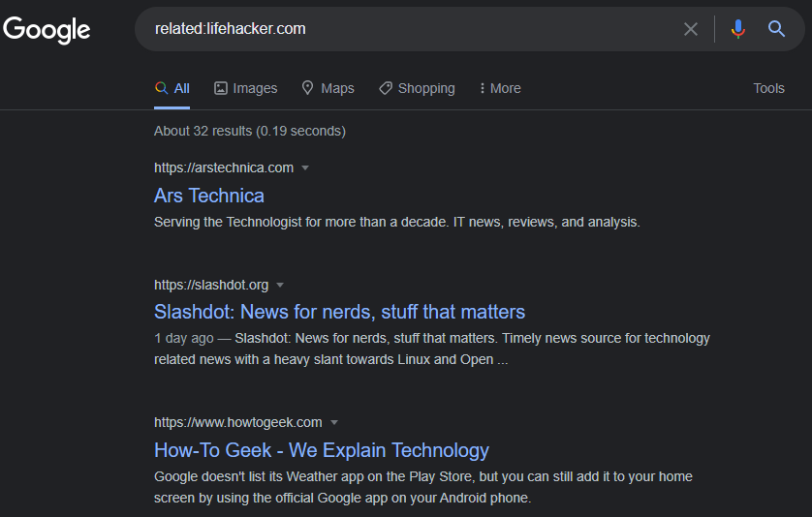Click the blue magnifying glass search button

[776, 29]
